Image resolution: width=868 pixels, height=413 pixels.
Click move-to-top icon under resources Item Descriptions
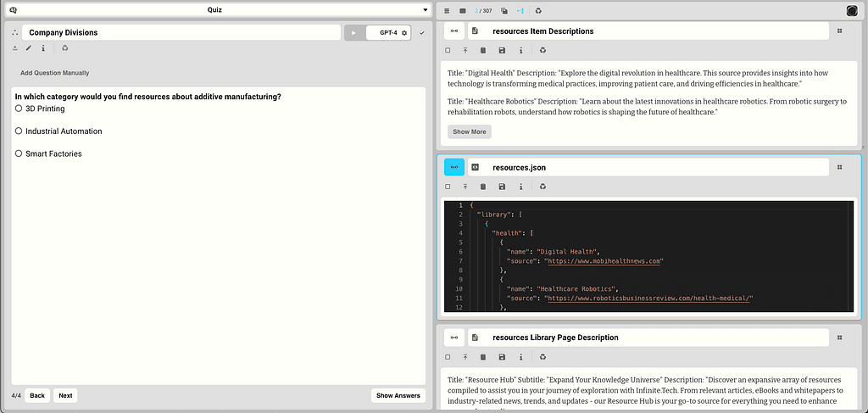pyautogui.click(x=465, y=50)
